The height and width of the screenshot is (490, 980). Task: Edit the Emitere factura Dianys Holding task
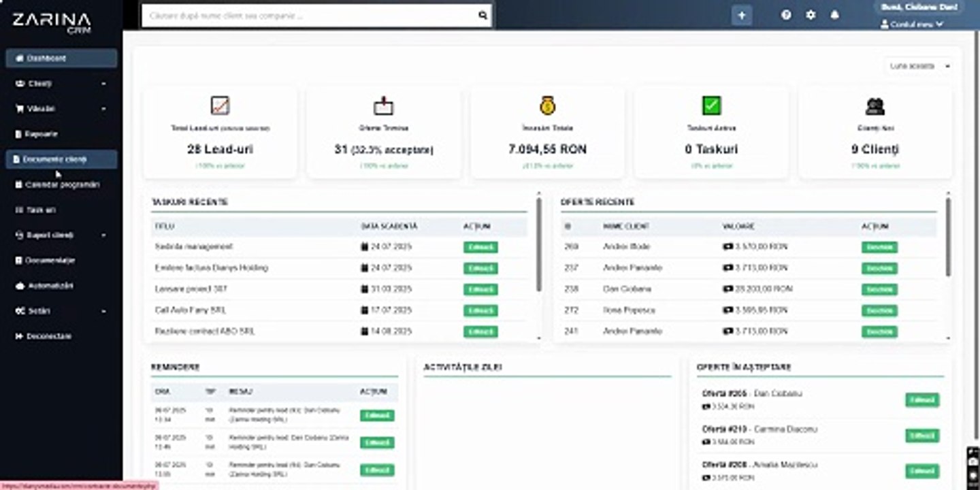tap(480, 268)
